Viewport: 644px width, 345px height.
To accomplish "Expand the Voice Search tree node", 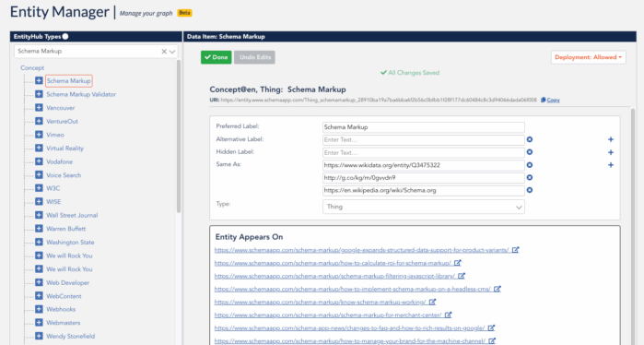I will (39, 174).
